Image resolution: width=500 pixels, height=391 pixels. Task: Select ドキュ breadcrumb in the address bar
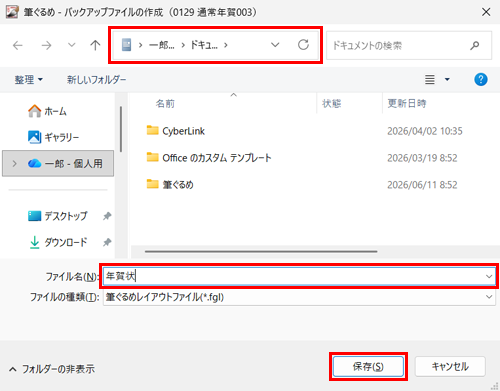pos(204,45)
